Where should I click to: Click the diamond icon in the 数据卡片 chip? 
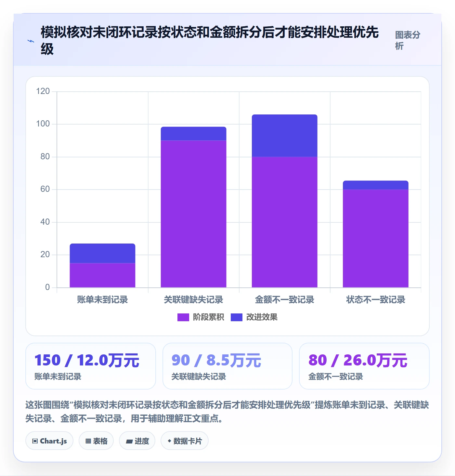point(169,441)
